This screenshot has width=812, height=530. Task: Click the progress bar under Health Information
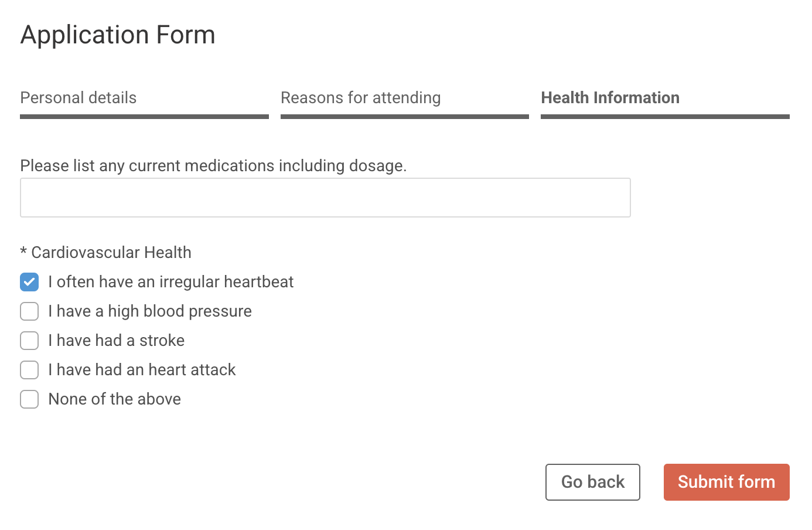pyautogui.click(x=665, y=117)
